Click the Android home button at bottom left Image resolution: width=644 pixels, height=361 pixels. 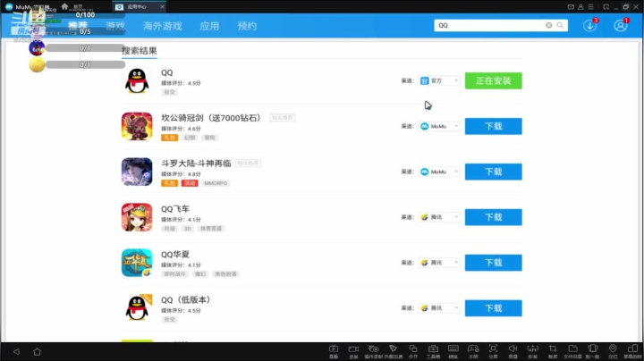[37, 351]
